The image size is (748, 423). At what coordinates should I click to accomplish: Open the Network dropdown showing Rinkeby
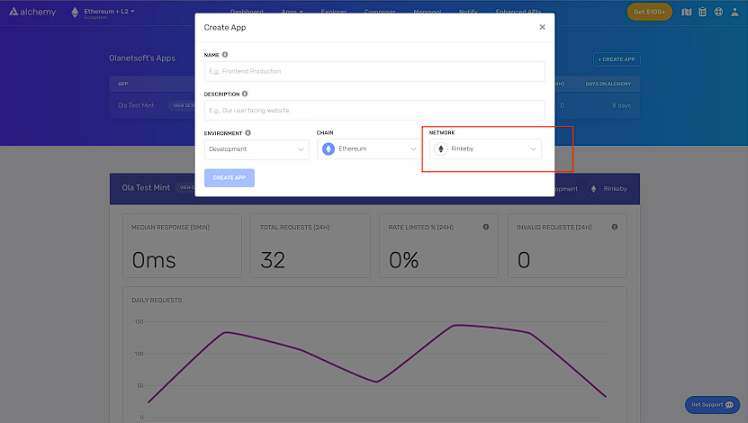(486, 149)
